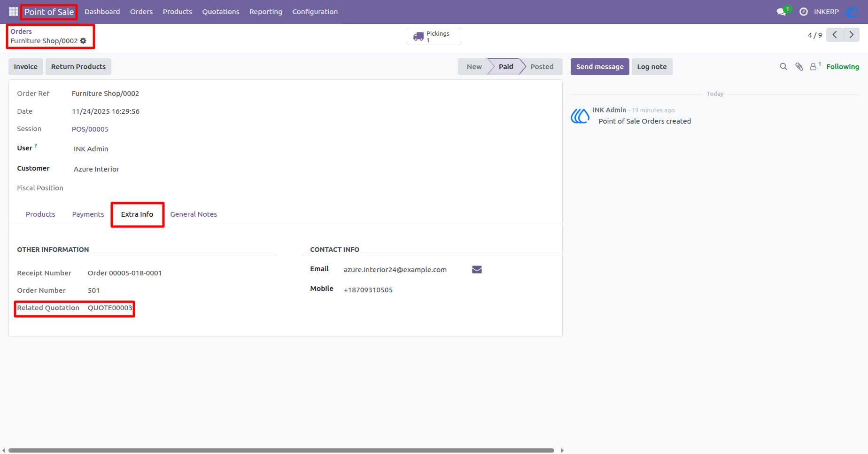Open the Configuration menu
The width and height of the screenshot is (868, 454).
pos(315,12)
